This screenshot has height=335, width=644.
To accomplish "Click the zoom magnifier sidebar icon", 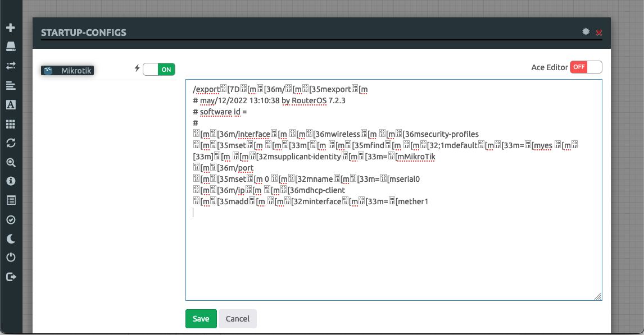I will click(x=11, y=162).
